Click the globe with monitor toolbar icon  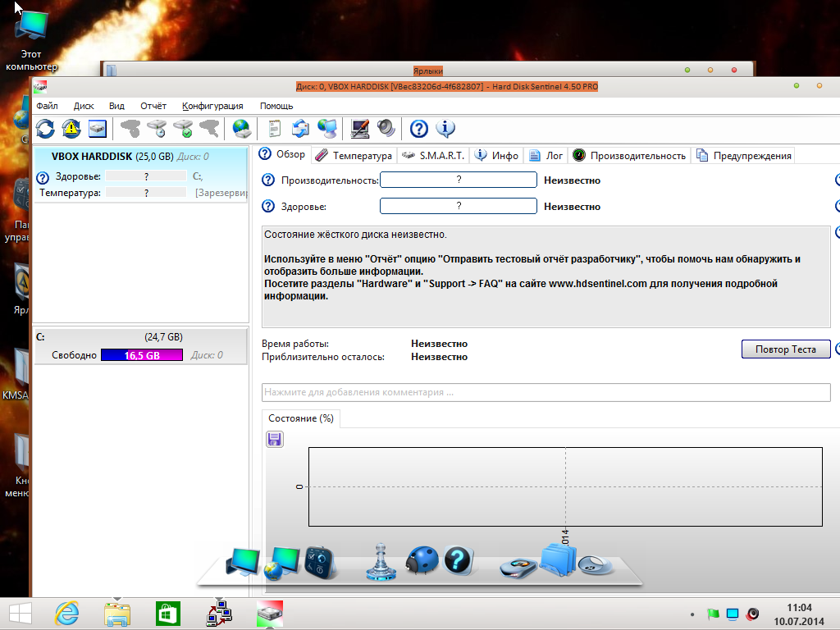tap(326, 129)
